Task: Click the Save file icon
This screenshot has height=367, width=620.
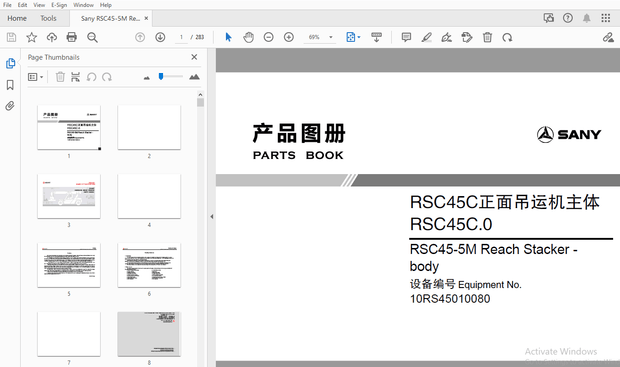Action: [x=11, y=37]
